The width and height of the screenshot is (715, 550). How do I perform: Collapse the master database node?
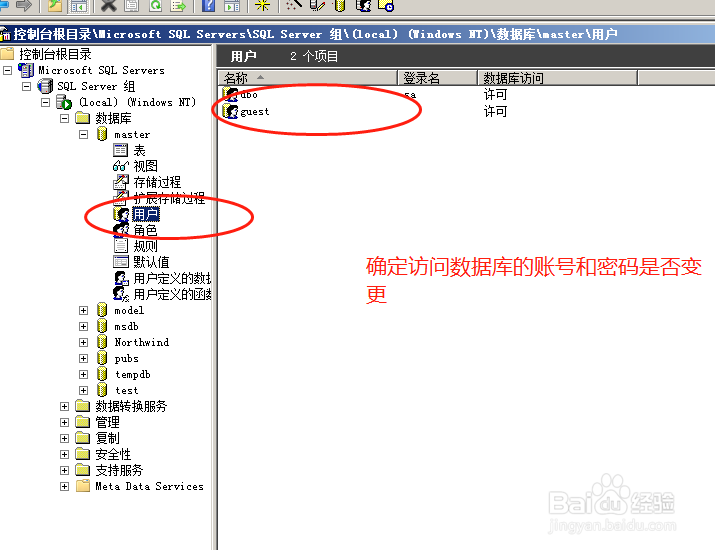83,134
